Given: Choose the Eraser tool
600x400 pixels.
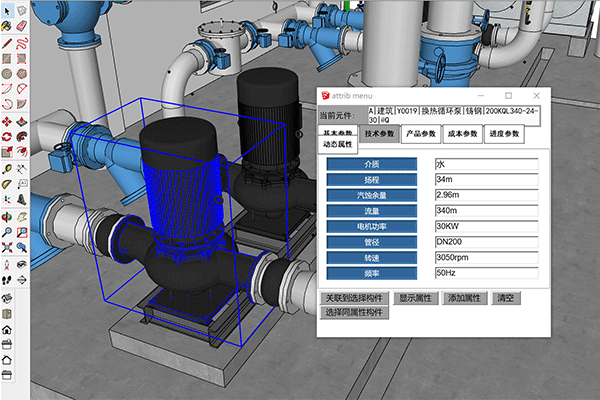Looking at the screenshot, I should point(22,26).
